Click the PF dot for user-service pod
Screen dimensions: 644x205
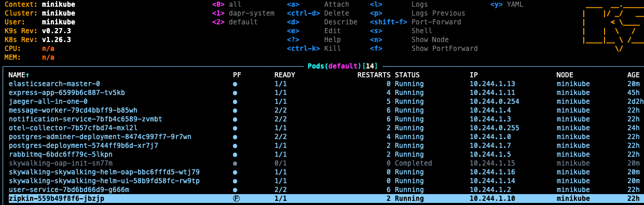coord(236,190)
